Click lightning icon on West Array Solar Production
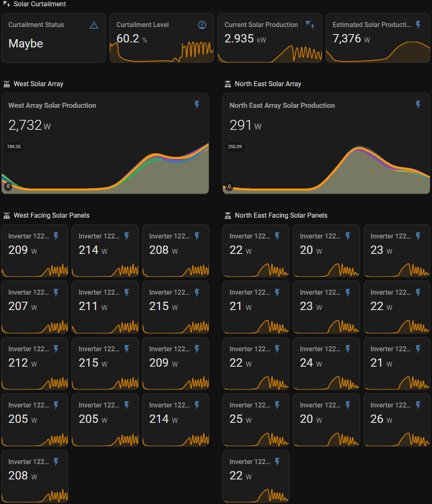 point(197,105)
